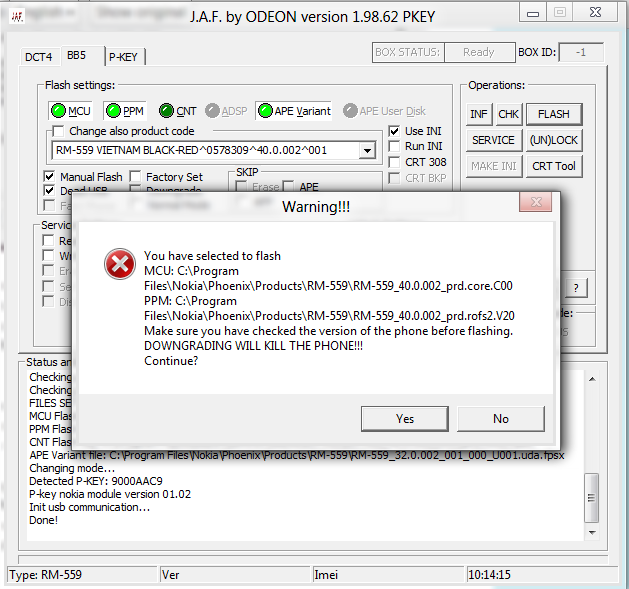Click the 'P-key nokia module version 01.02' line
This screenshot has height=589, width=629.
point(110,494)
